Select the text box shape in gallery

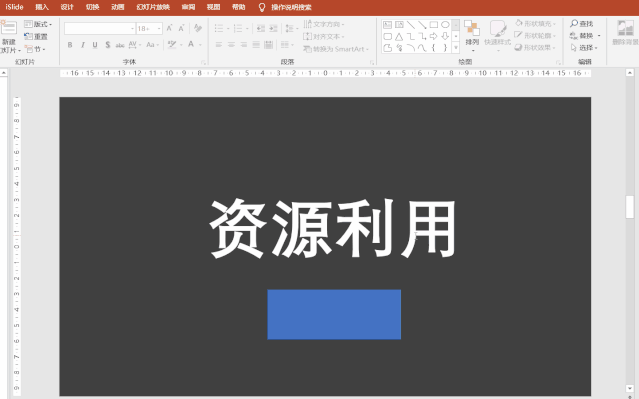pyautogui.click(x=388, y=25)
